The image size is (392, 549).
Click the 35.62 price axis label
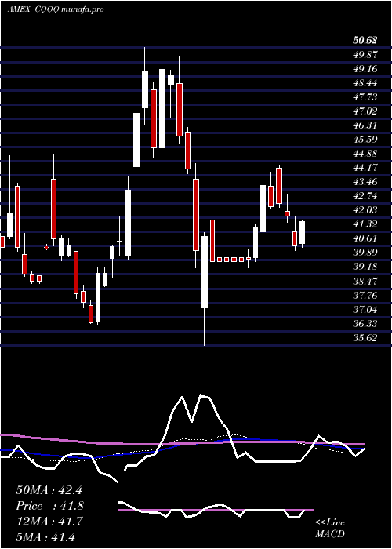(x=365, y=338)
